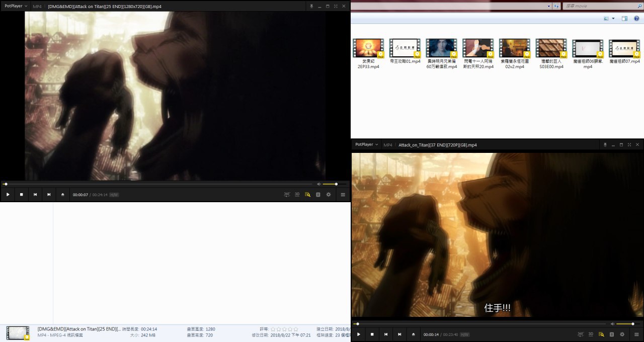Show the playlist panel in 37 END player
The height and width of the screenshot is (342, 644).
click(x=612, y=334)
